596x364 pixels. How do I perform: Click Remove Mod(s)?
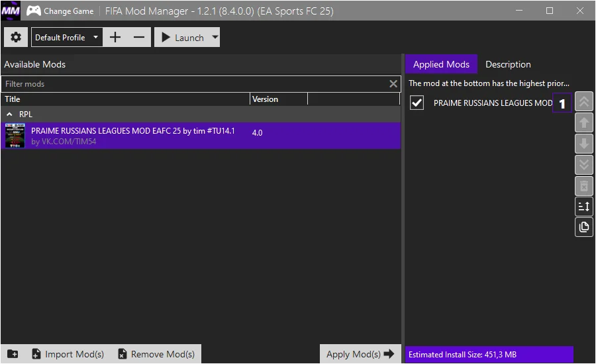point(156,354)
